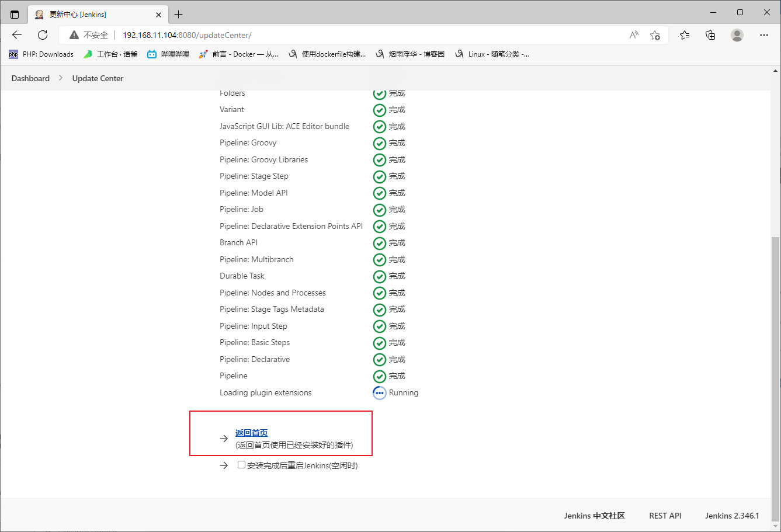Click the green check for Pipeline: Stage Step
The width and height of the screenshot is (781, 532).
tap(380, 176)
